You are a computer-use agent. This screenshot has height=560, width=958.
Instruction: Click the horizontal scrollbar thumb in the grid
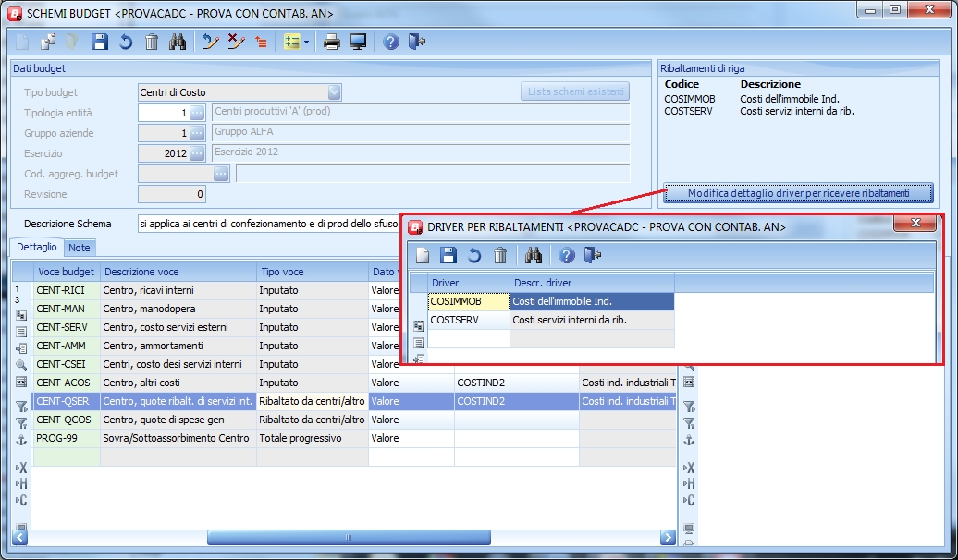pyautogui.click(x=349, y=538)
